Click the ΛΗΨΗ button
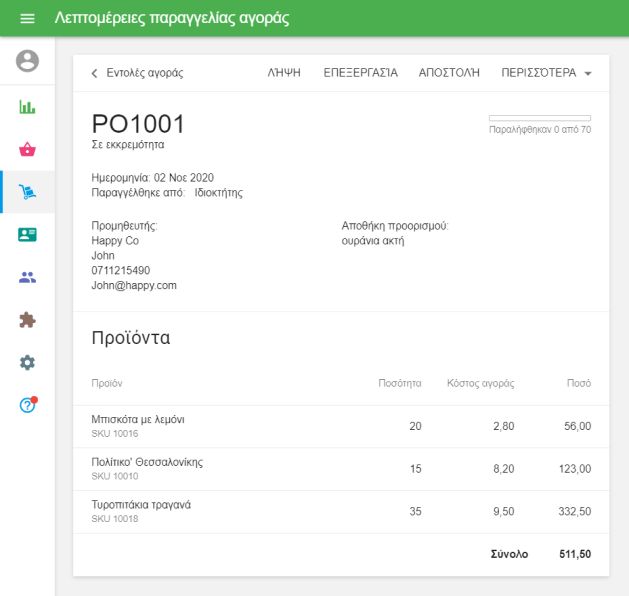629x596 pixels. pos(284,73)
